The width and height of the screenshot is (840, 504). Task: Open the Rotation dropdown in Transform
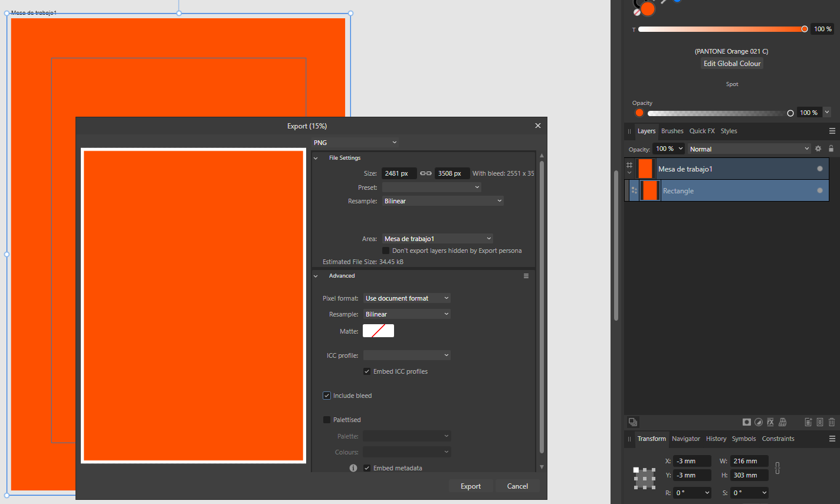point(707,493)
